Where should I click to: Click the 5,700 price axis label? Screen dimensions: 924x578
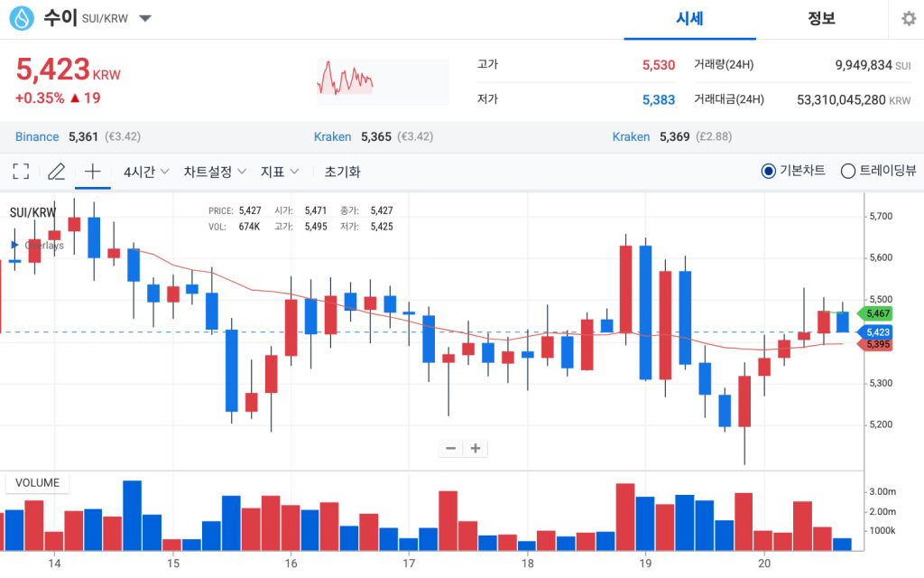tap(881, 217)
